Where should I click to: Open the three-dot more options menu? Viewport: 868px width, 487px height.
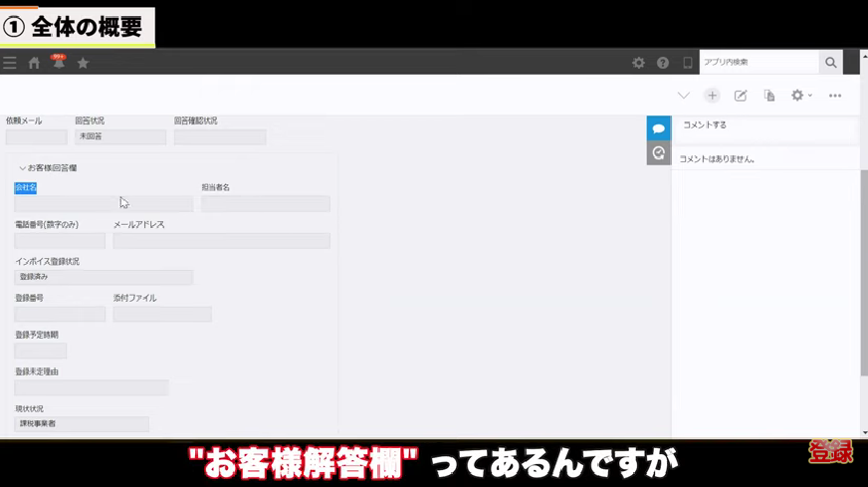[835, 96]
